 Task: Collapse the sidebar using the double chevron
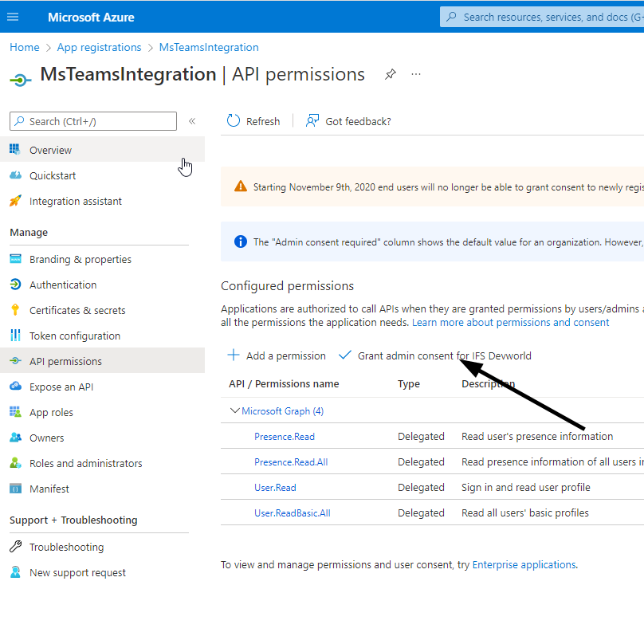coord(192,120)
